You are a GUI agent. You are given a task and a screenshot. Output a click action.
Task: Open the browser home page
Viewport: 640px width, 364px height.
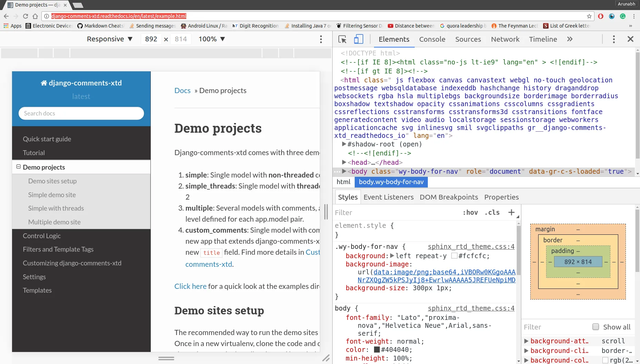pyautogui.click(x=35, y=16)
